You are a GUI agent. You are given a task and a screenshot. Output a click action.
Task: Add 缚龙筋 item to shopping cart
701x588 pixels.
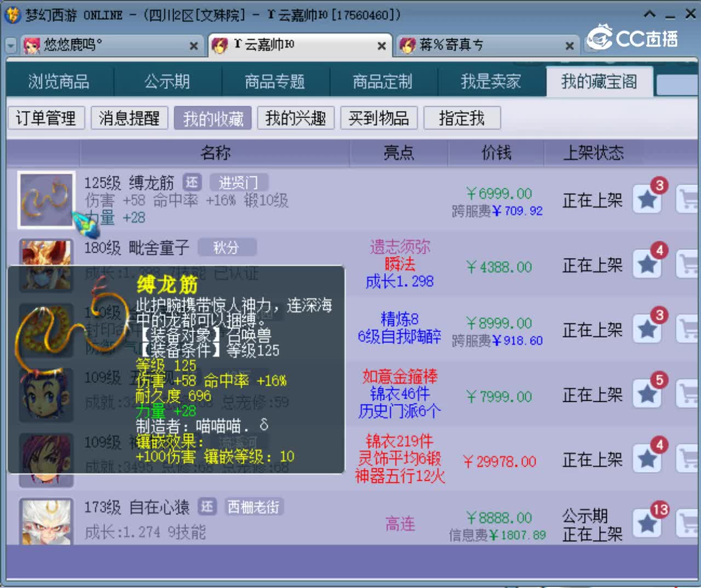coord(688,199)
